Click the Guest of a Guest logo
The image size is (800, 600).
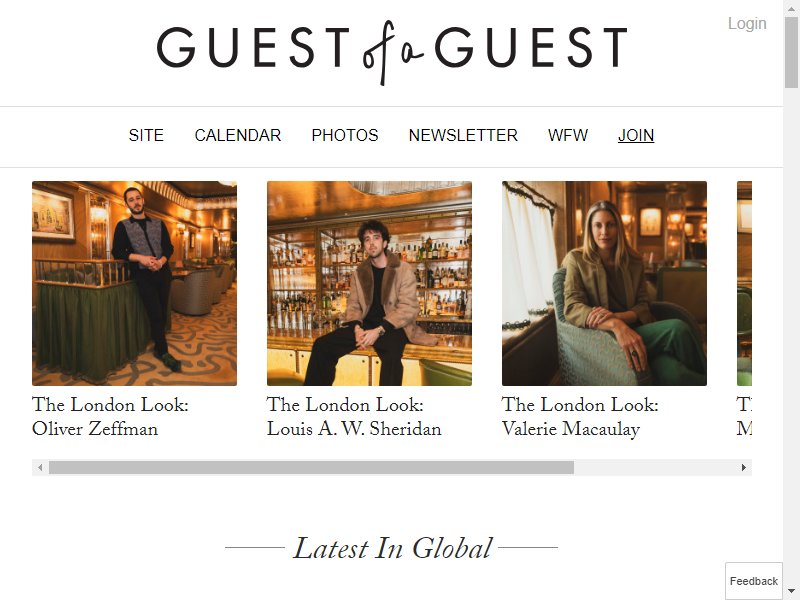[x=391, y=51]
